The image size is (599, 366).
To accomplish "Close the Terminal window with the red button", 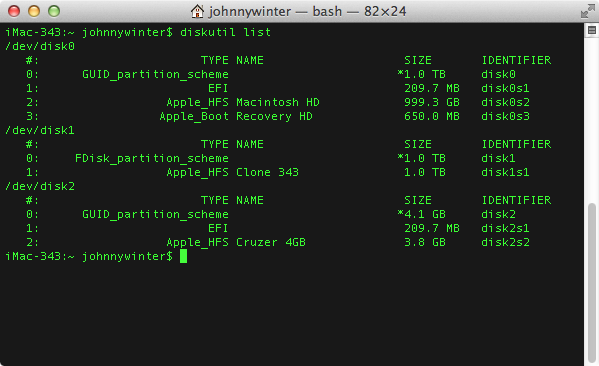I will tap(14, 11).
